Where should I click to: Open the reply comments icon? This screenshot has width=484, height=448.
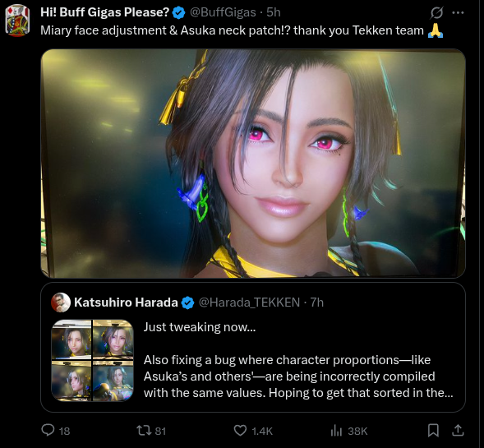coord(48,430)
